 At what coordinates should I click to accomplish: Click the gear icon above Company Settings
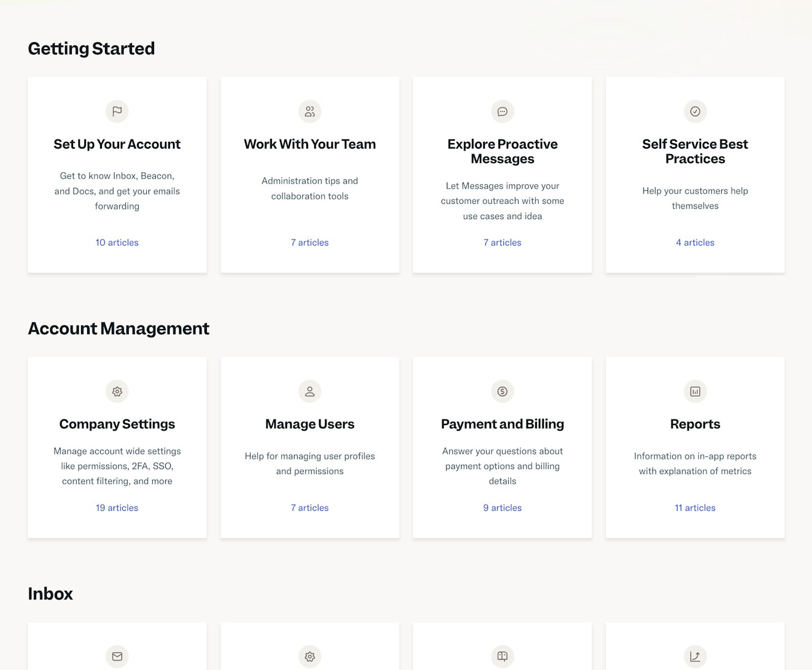tap(117, 391)
